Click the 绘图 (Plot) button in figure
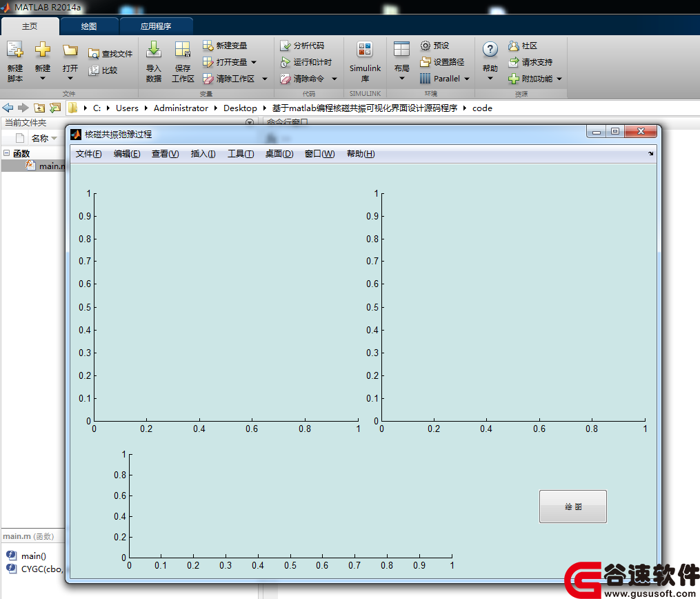The width and height of the screenshot is (700, 599). (x=573, y=507)
